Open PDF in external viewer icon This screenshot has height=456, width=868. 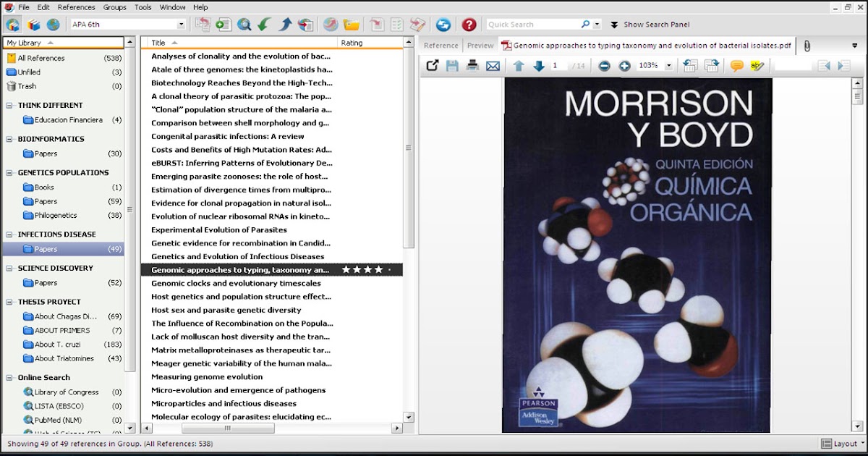[x=433, y=65]
